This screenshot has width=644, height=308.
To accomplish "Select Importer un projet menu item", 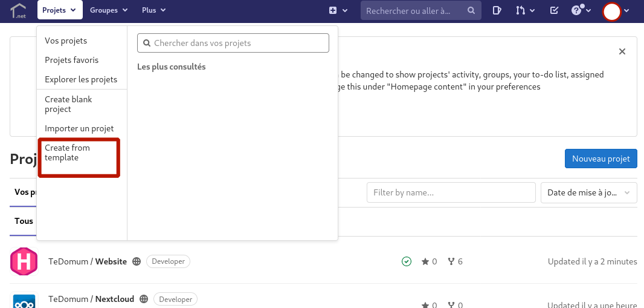I will coord(79,128).
